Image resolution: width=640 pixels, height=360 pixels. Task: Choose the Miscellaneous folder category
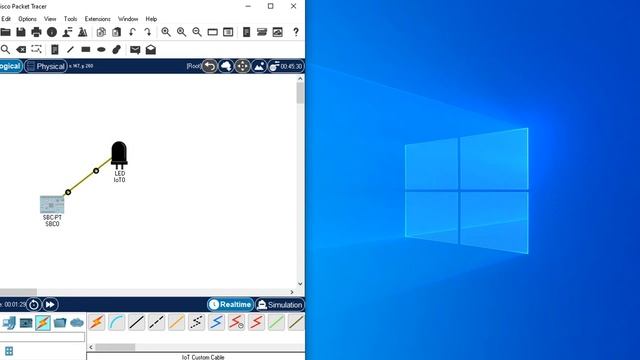pos(60,323)
